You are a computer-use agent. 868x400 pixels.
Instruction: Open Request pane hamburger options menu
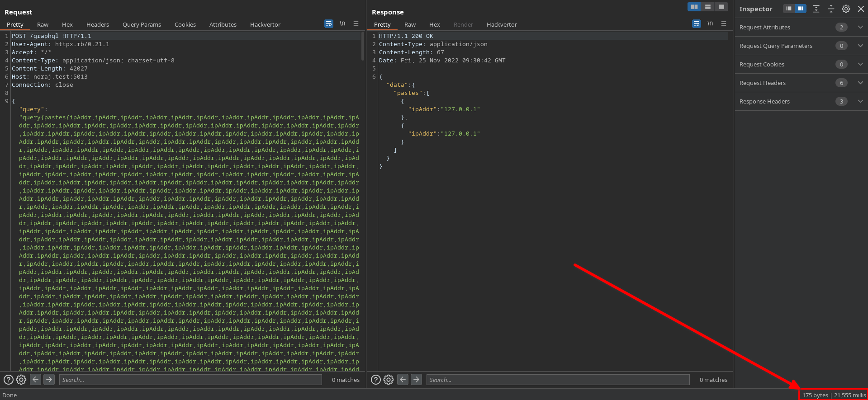356,24
